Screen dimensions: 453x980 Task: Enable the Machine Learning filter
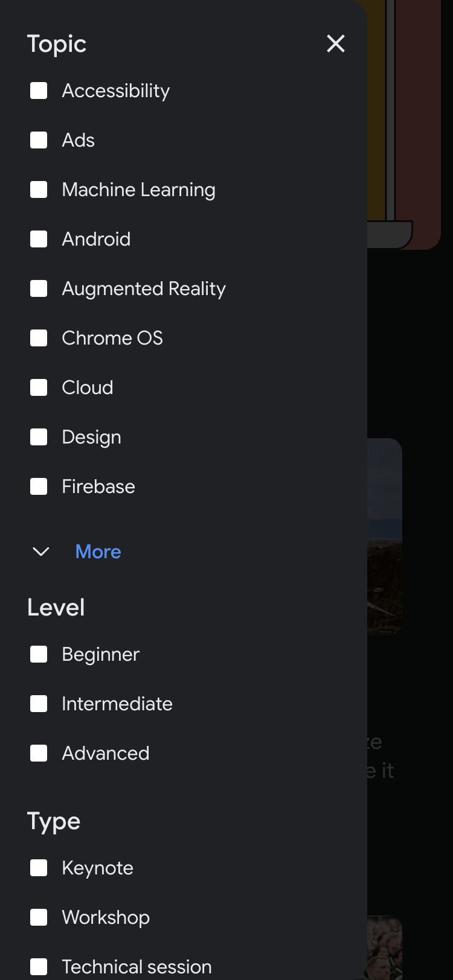click(x=38, y=189)
